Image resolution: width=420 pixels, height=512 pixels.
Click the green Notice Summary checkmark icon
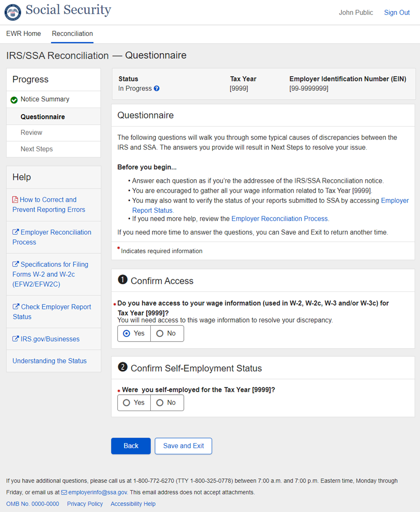pyautogui.click(x=14, y=100)
